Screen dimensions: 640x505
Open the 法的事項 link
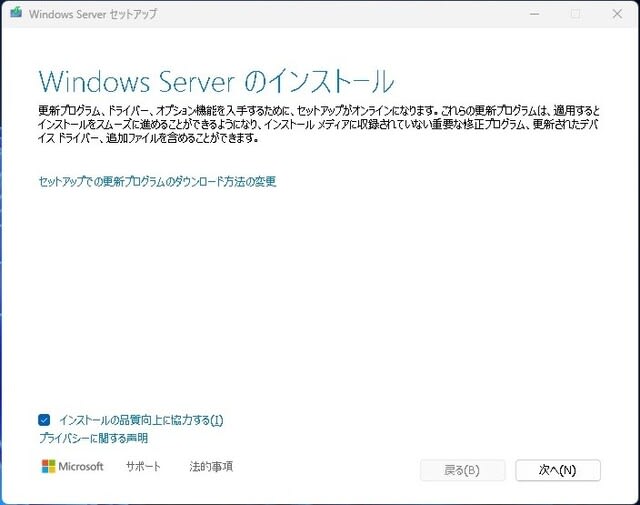pyautogui.click(x=211, y=466)
